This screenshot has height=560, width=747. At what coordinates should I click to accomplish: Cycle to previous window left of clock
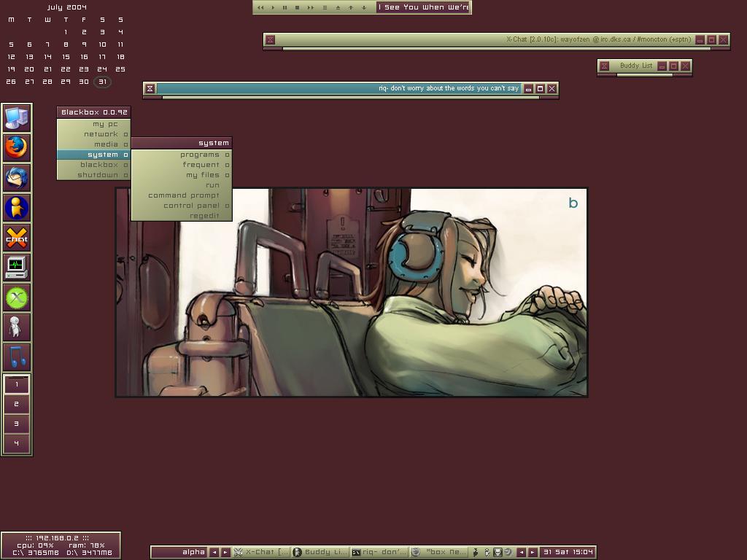click(x=521, y=553)
